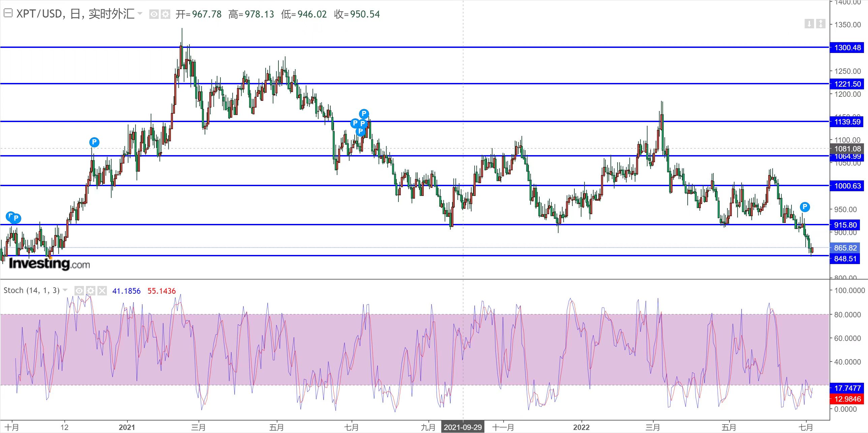Remove the Stoch indicator with X icon
Image resolution: width=868 pixels, height=433 pixels.
[x=102, y=291]
